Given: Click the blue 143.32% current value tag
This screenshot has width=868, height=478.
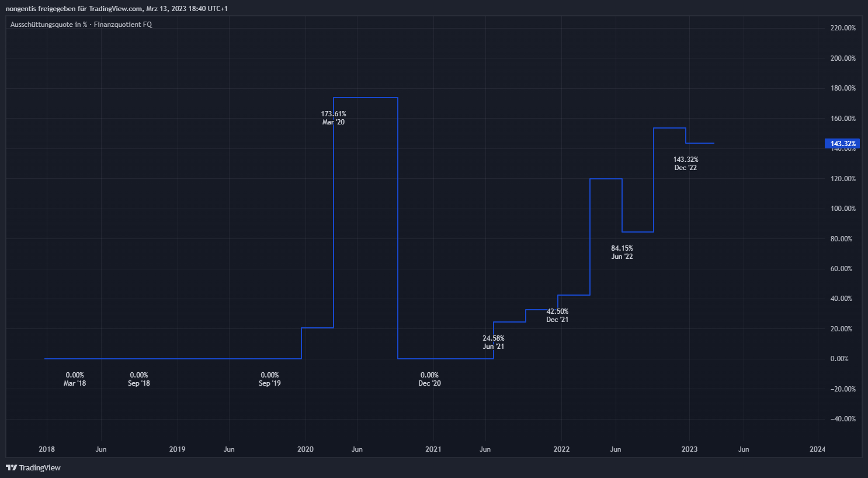Looking at the screenshot, I should pyautogui.click(x=842, y=144).
